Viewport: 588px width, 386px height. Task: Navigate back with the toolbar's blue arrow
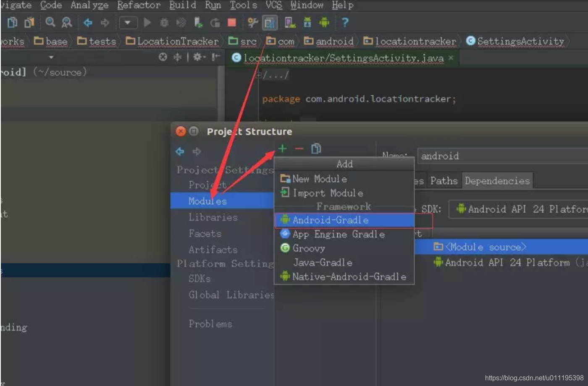tap(88, 22)
